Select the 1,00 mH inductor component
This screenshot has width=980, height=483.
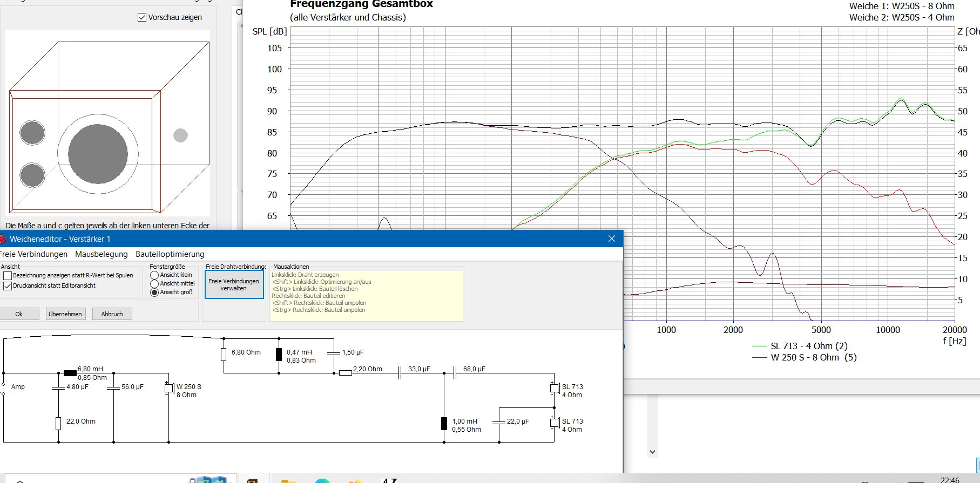pos(444,424)
